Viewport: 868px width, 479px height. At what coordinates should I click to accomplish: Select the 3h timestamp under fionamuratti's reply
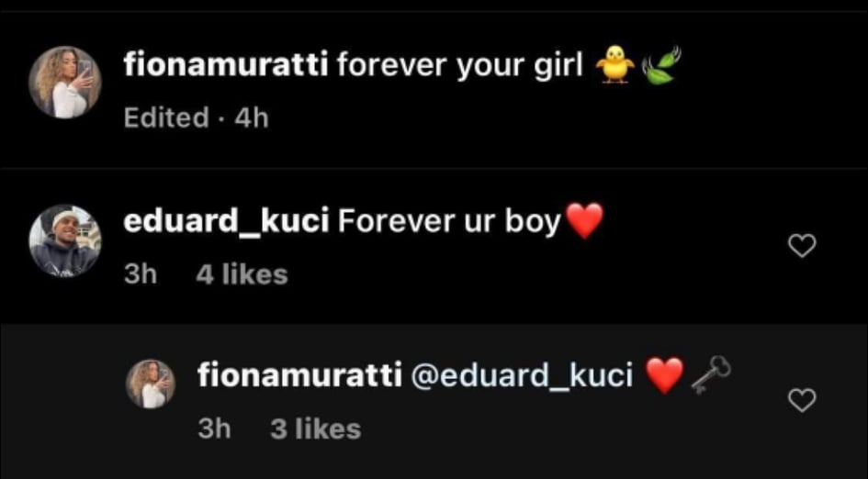[214, 429]
